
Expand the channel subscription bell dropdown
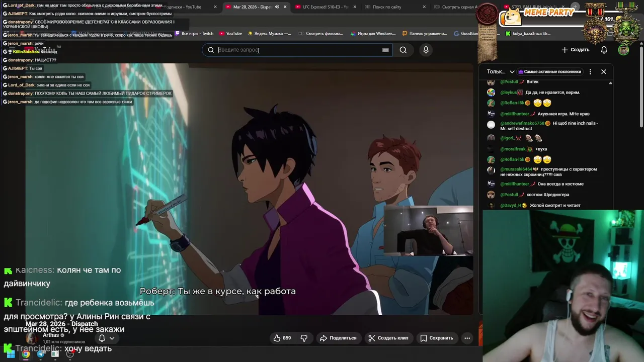click(x=106, y=338)
